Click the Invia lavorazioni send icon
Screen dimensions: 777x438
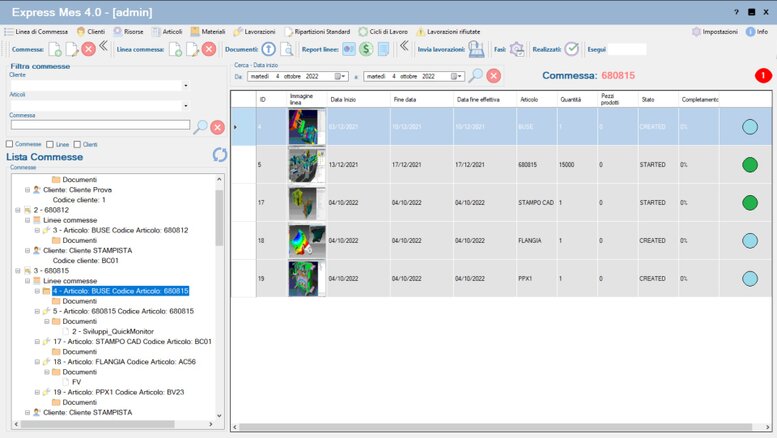[x=476, y=49]
